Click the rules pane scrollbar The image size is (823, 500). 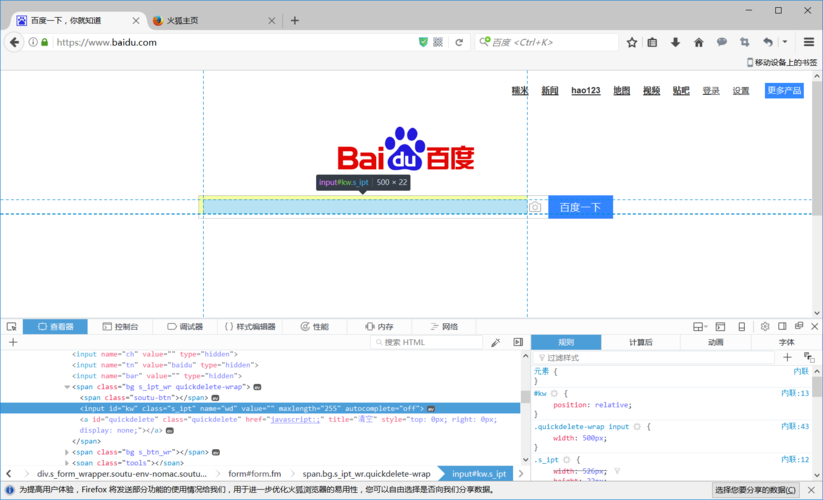[x=817, y=423]
